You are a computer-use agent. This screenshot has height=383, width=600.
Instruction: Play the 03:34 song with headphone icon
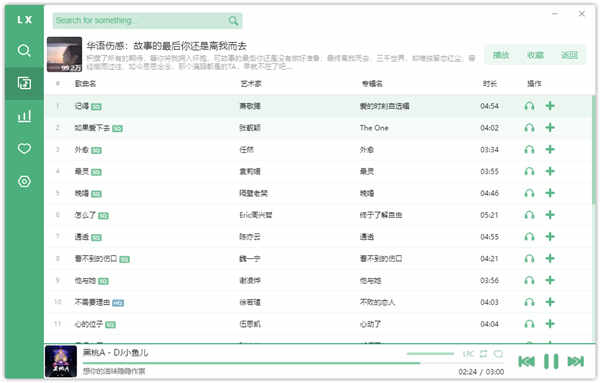pyautogui.click(x=529, y=150)
